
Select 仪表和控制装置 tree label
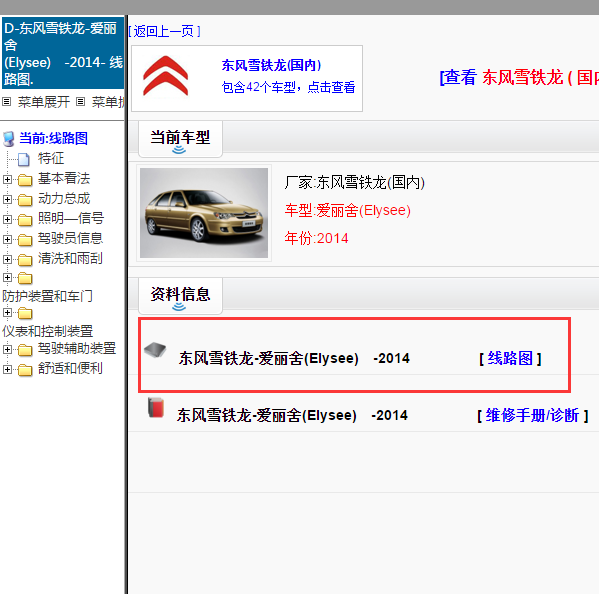[x=47, y=331]
